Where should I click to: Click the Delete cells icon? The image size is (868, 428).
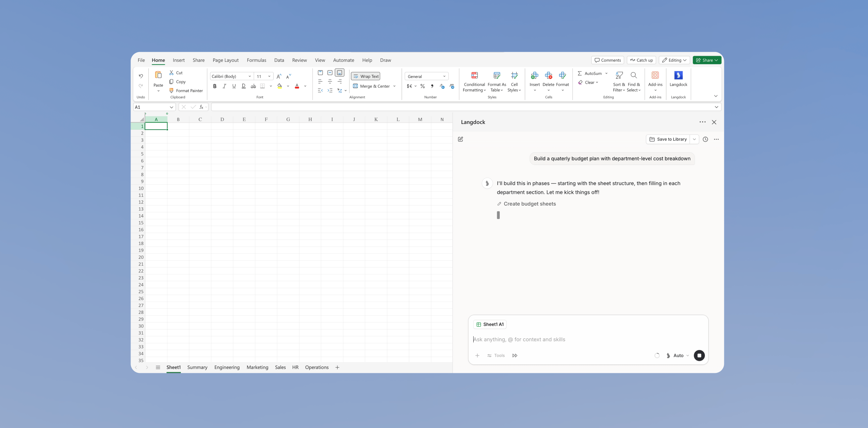point(548,75)
